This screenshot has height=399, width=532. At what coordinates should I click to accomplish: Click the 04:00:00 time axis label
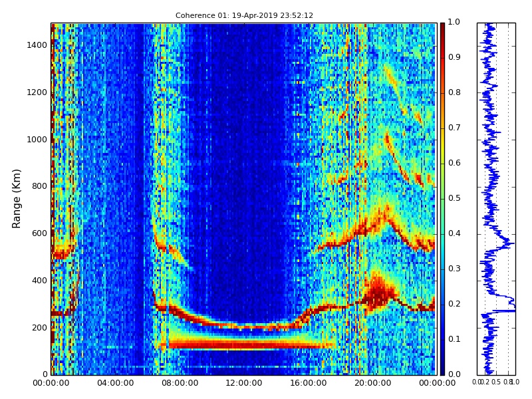click(x=115, y=383)
